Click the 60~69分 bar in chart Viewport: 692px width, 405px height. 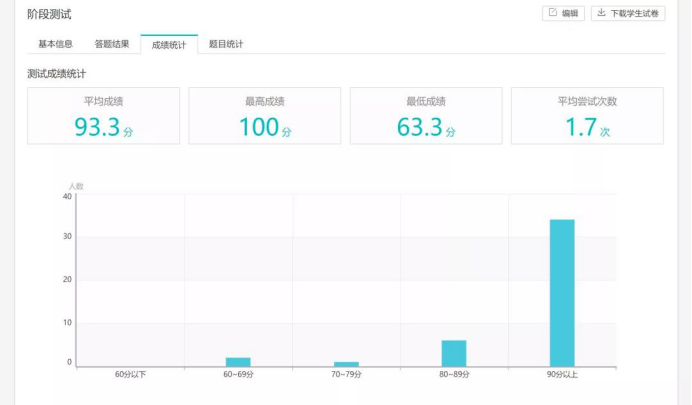(238, 362)
